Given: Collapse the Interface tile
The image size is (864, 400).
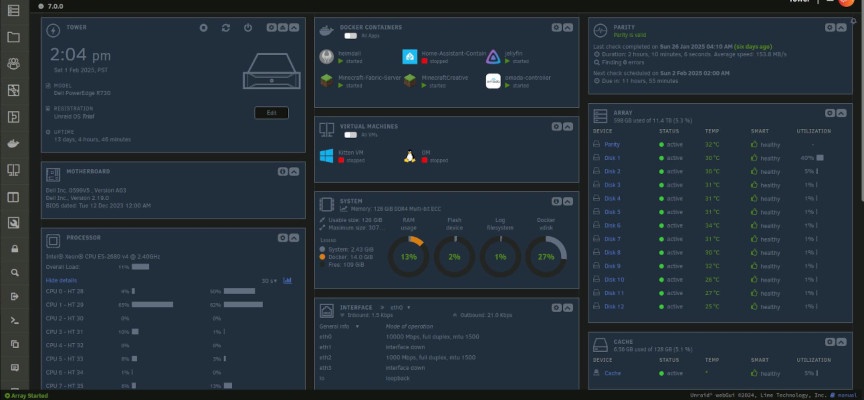Looking at the screenshot, I should 568,307.
